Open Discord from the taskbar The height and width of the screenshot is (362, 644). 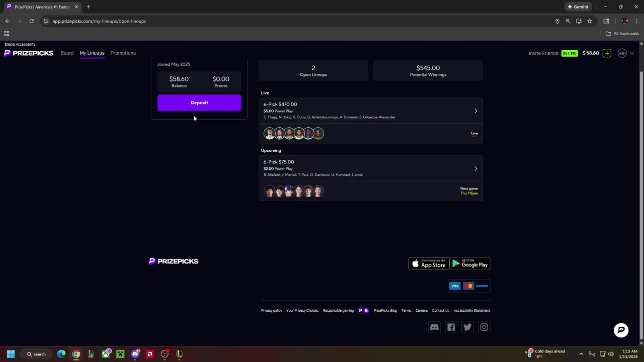[x=135, y=354]
